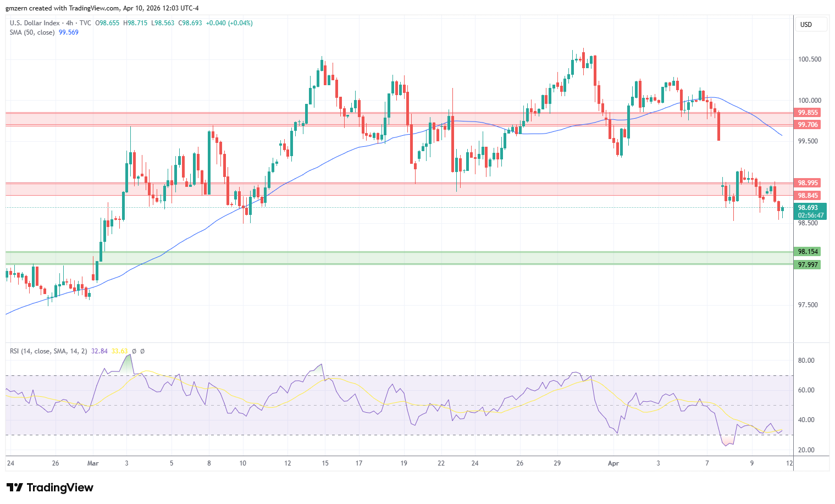Click the green 98.154 support label
835x504 pixels.
[x=808, y=252]
